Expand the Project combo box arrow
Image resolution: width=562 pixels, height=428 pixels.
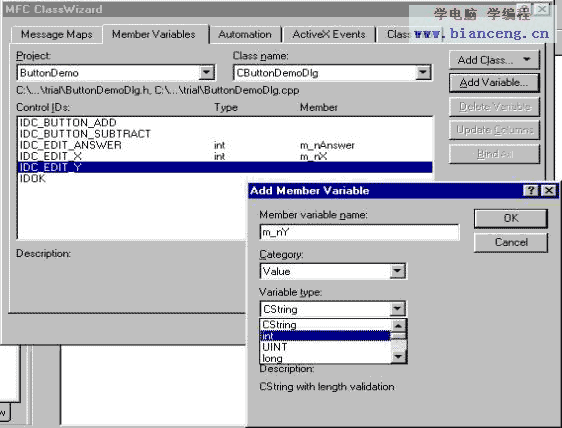tap(207, 73)
